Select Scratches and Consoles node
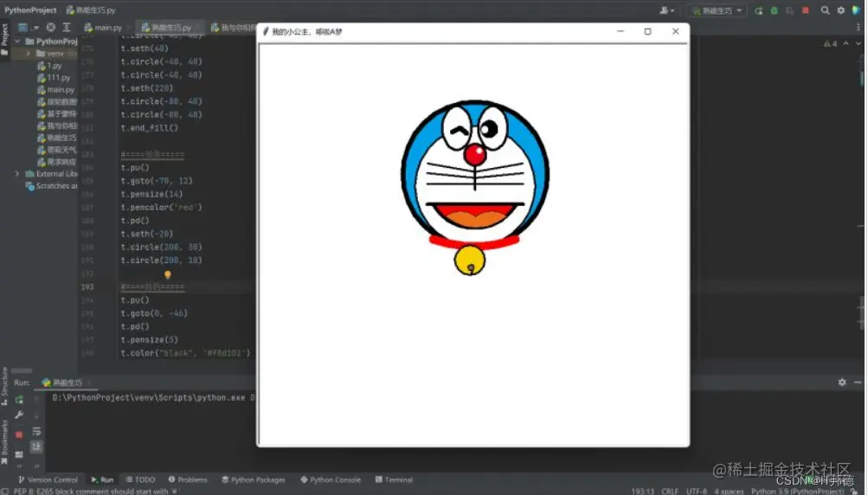Image resolution: width=868 pixels, height=495 pixels. point(51,186)
